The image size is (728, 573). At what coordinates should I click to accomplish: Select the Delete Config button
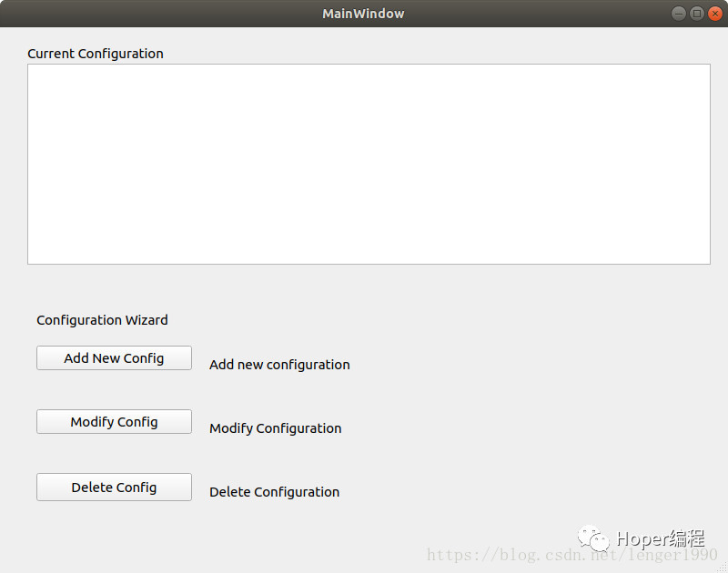click(x=114, y=487)
